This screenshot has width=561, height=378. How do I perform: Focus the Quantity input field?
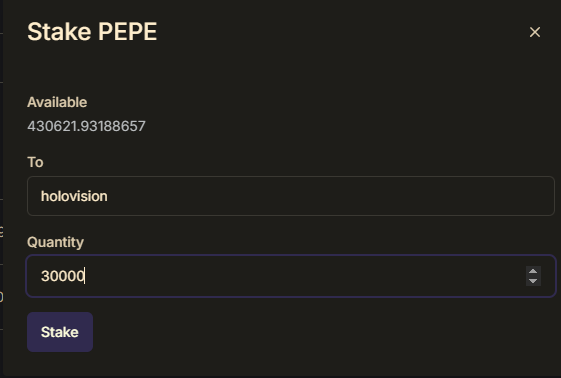(291, 276)
